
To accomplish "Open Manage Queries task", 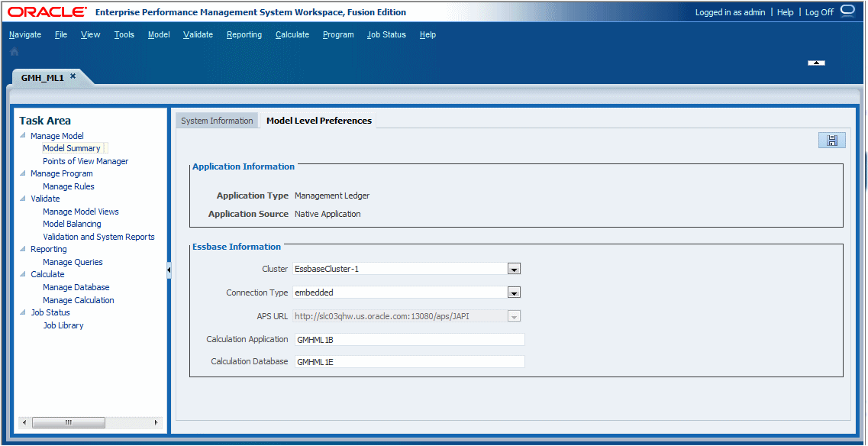I will (x=73, y=262).
